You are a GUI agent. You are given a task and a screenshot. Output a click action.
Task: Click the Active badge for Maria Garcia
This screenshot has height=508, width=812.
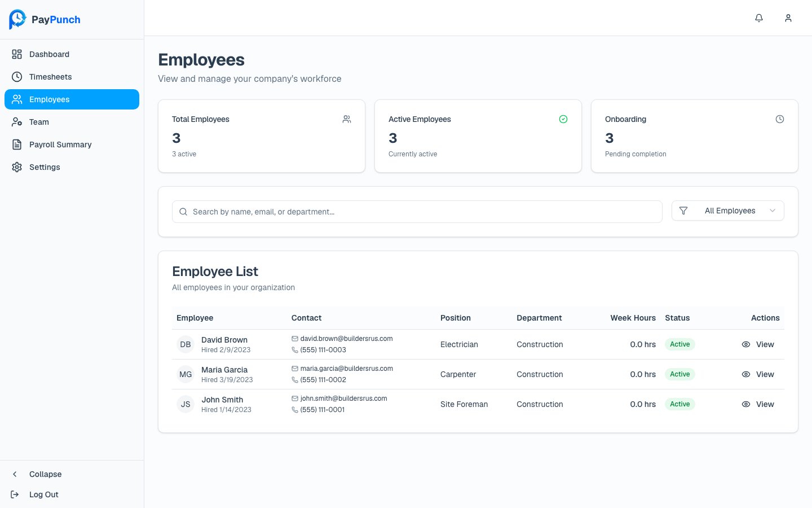pos(680,374)
